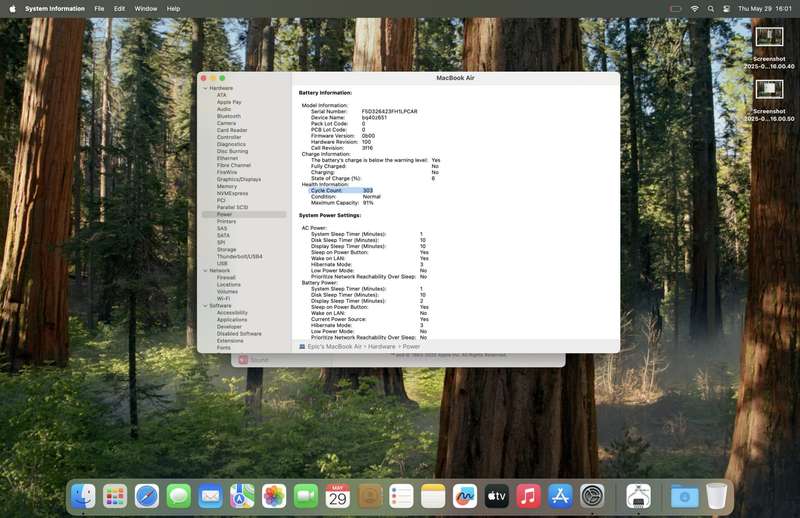Click Hardware in the path bar
Image resolution: width=800 pixels, height=518 pixels.
pyautogui.click(x=382, y=347)
